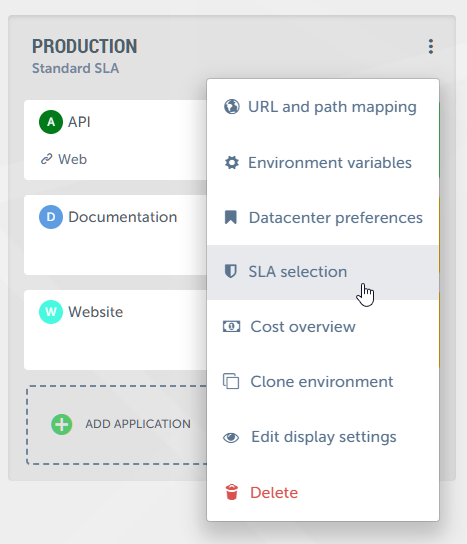Select the Delete option in red
Screen dimensions: 467x544
323,493
